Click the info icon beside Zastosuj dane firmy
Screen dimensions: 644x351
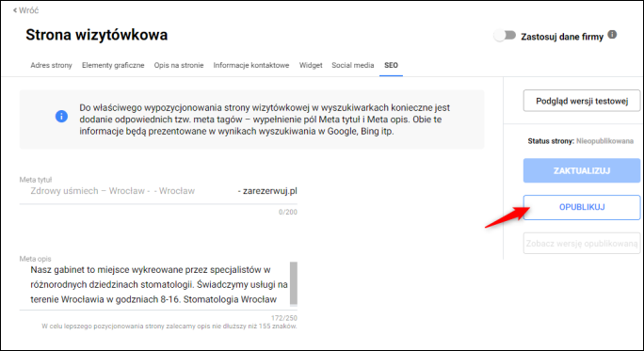click(x=612, y=35)
